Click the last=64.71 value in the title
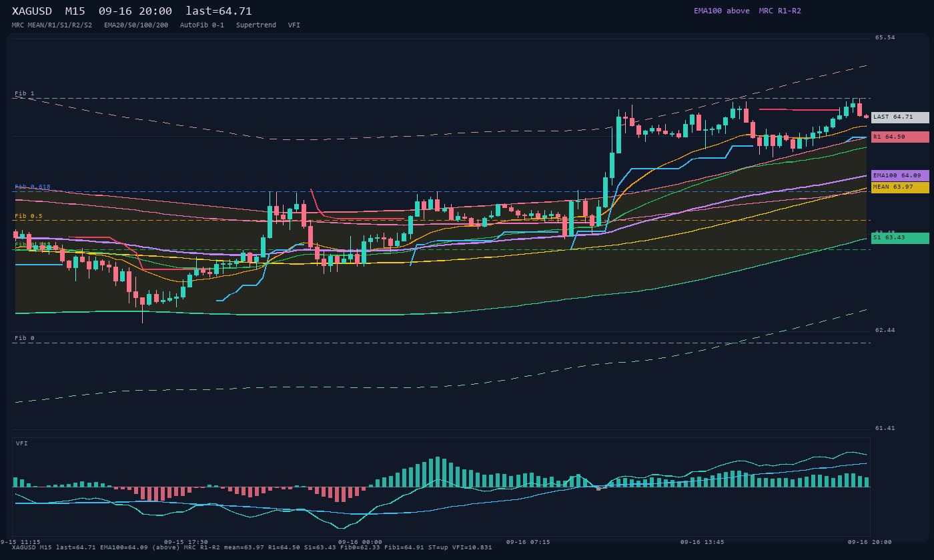Viewport: 934px width, 560px height. (219, 11)
